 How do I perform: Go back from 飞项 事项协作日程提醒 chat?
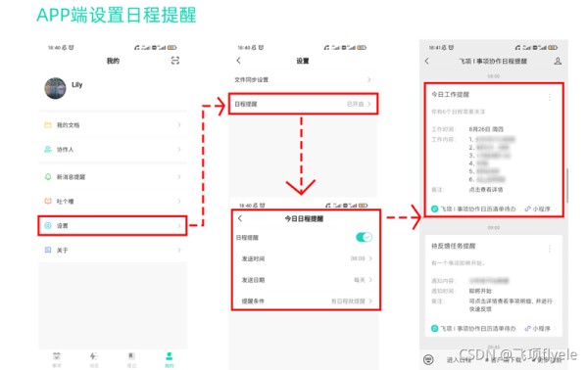426,61
